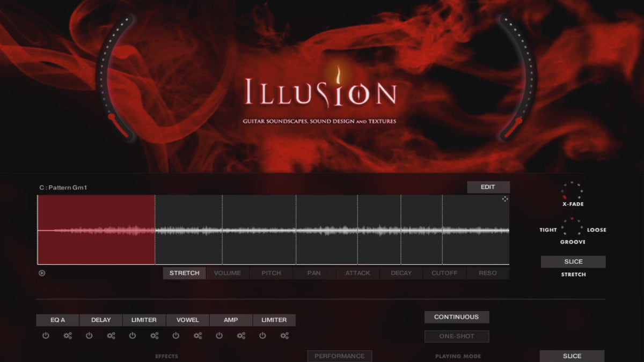Open the EQ A effect slot selector

point(57,320)
